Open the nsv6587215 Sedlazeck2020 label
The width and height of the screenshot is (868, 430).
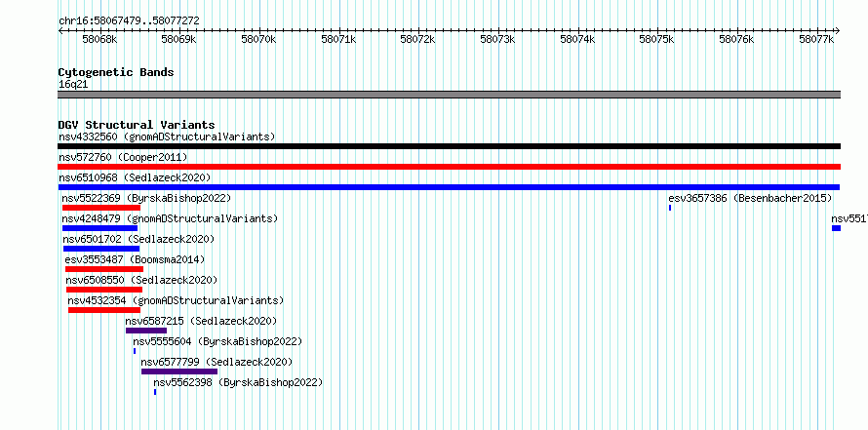[x=201, y=321]
